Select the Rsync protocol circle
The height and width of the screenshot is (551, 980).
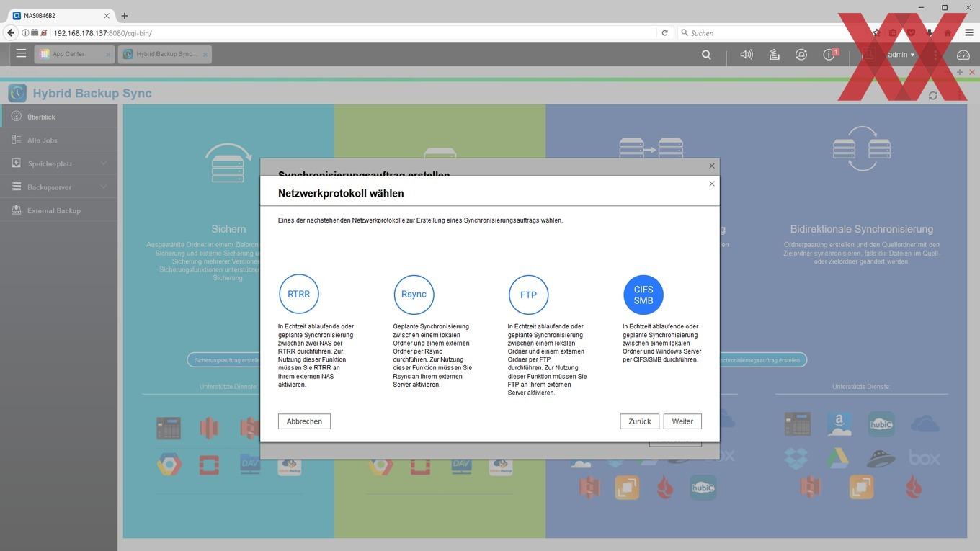tap(414, 295)
